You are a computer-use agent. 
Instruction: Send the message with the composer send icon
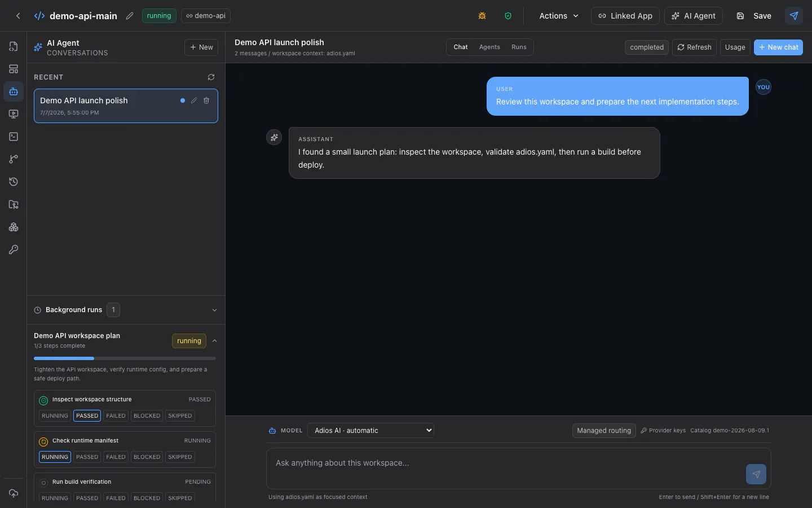756,474
